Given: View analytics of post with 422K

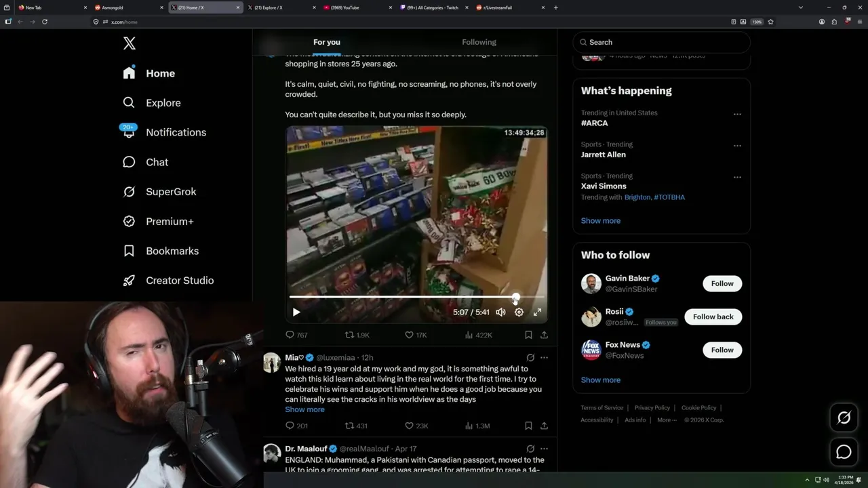Looking at the screenshot, I should coord(479,335).
